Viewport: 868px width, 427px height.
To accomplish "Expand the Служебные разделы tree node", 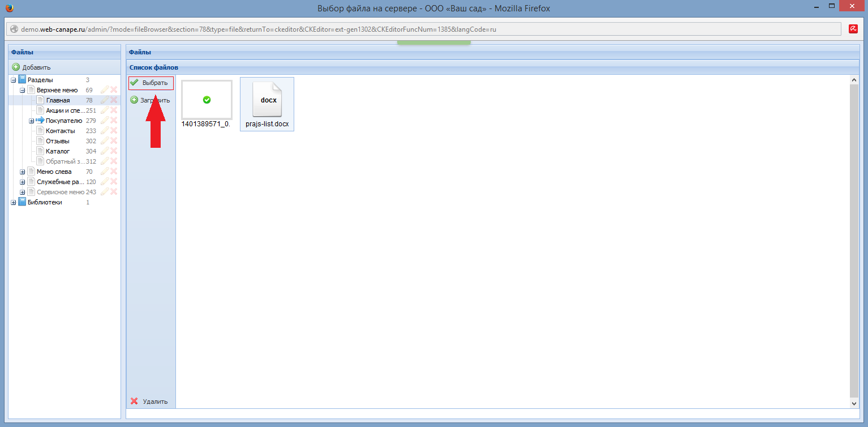I will pos(23,182).
